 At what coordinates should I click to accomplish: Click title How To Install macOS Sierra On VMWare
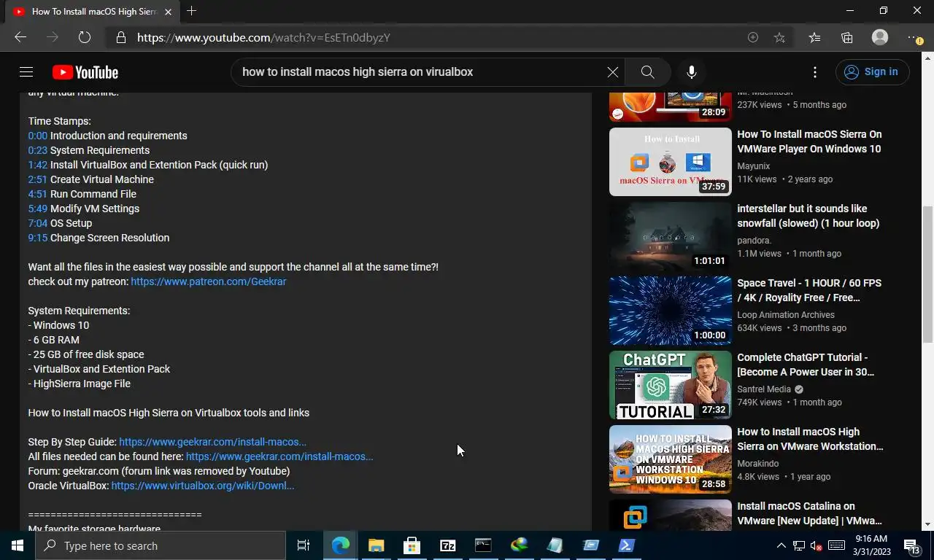[x=809, y=141]
